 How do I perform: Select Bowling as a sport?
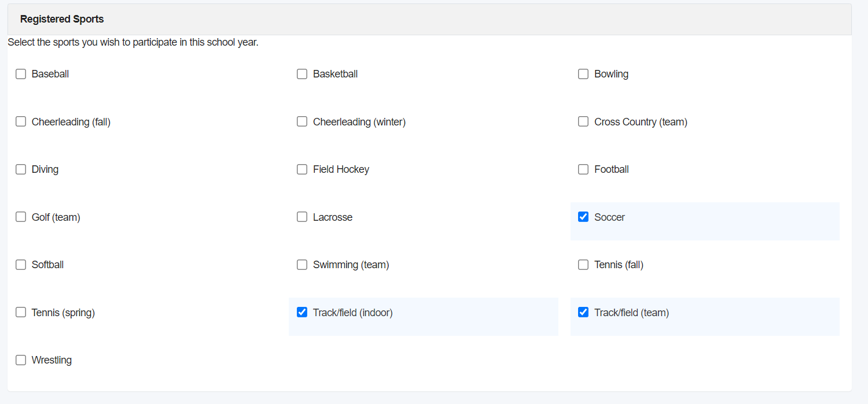(583, 73)
